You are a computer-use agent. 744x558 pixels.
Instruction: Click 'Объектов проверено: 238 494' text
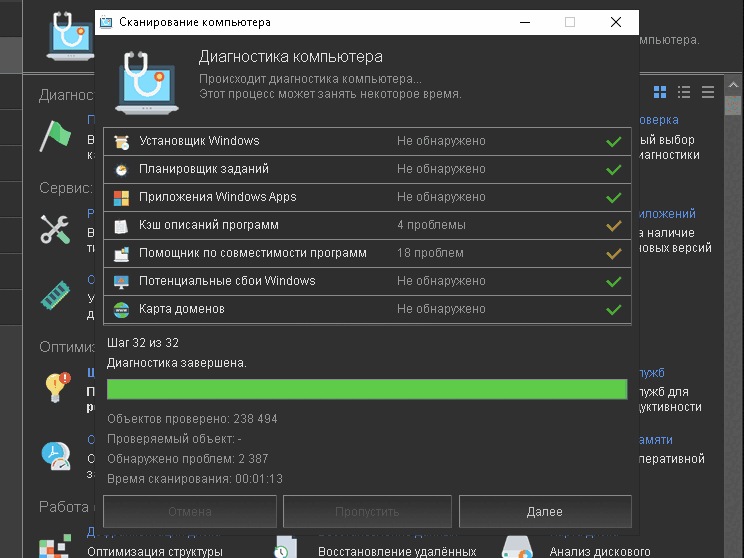click(x=192, y=419)
